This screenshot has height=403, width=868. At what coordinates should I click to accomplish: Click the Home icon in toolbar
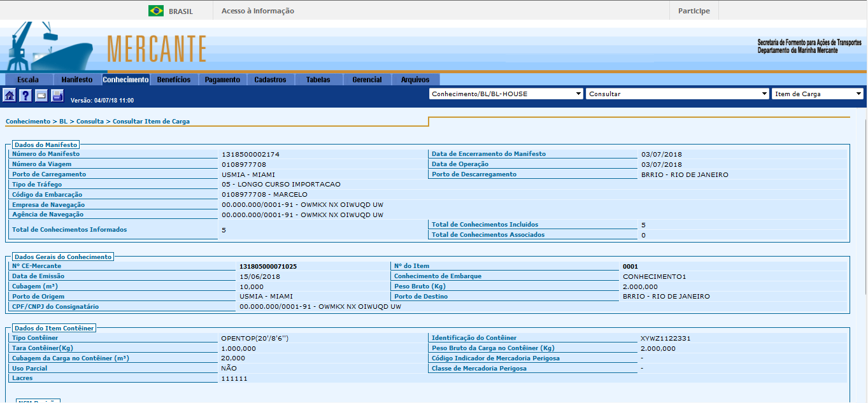[x=10, y=95]
